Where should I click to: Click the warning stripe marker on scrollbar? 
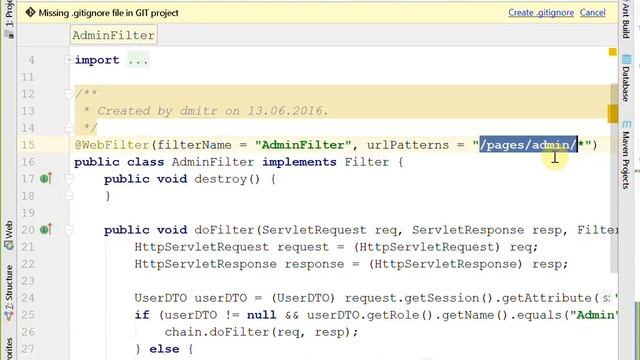613,113
